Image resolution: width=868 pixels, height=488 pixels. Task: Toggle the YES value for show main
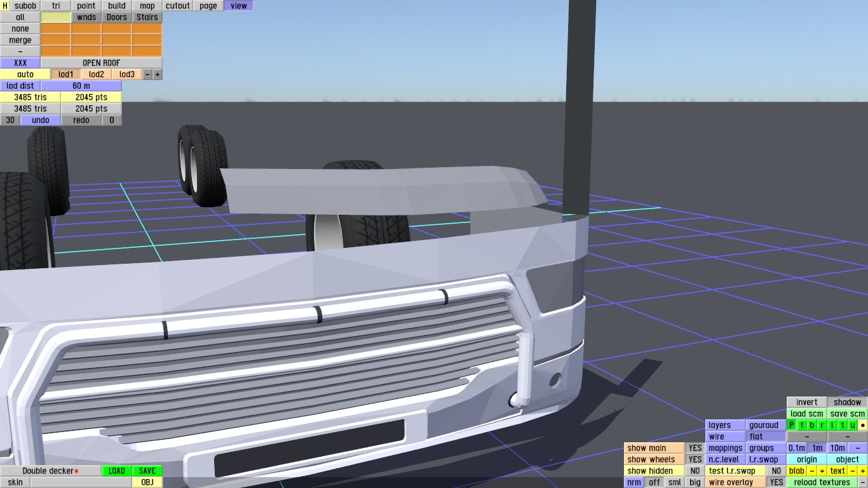pyautogui.click(x=695, y=448)
